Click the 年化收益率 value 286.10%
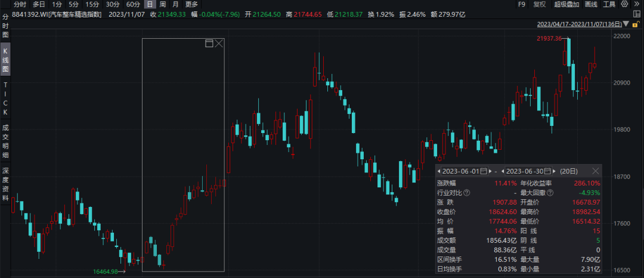The height and width of the screenshot is (278, 644). (x=587, y=184)
